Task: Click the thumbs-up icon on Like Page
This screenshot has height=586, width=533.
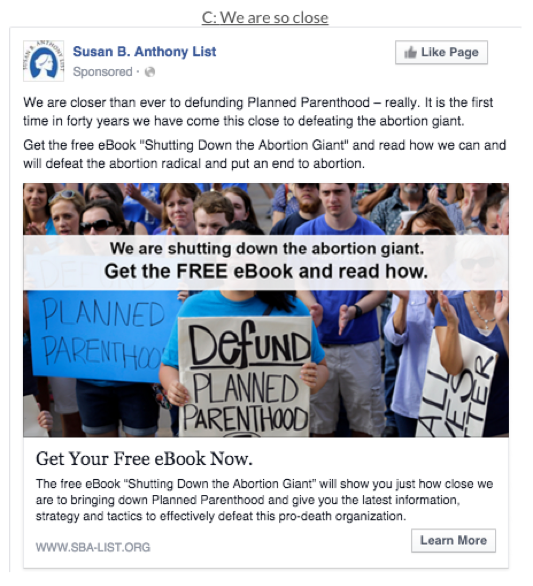Action: point(410,52)
